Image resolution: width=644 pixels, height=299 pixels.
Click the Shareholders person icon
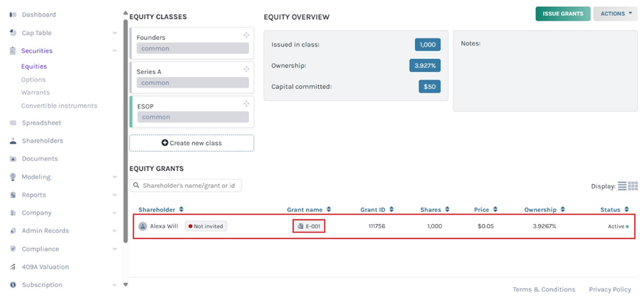(x=13, y=141)
